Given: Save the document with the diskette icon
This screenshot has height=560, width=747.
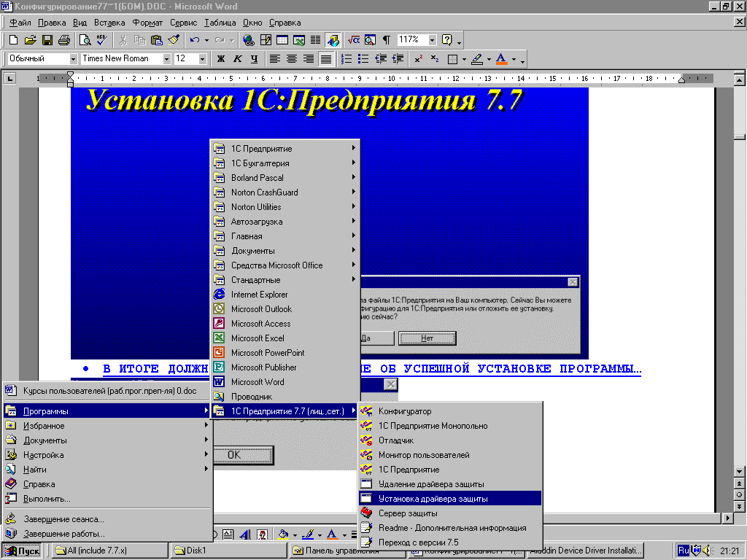Looking at the screenshot, I should coord(47,40).
